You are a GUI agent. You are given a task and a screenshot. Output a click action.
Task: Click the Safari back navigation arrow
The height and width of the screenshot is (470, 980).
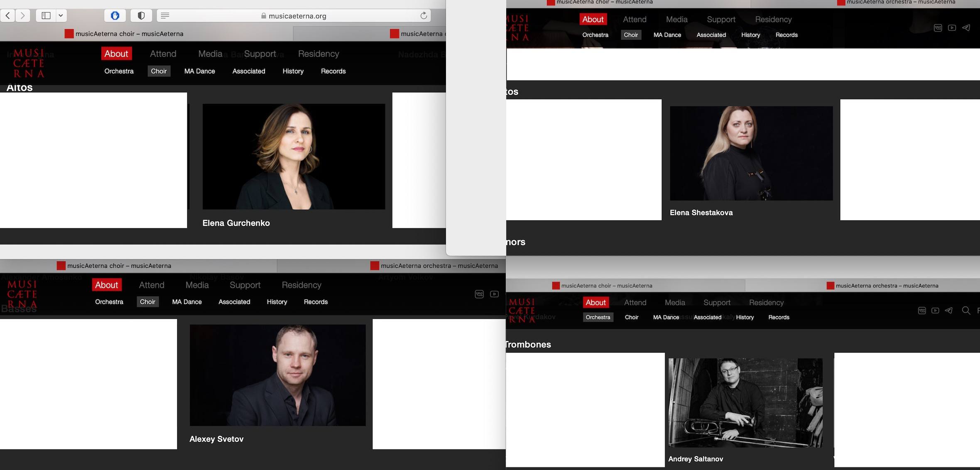(8, 16)
